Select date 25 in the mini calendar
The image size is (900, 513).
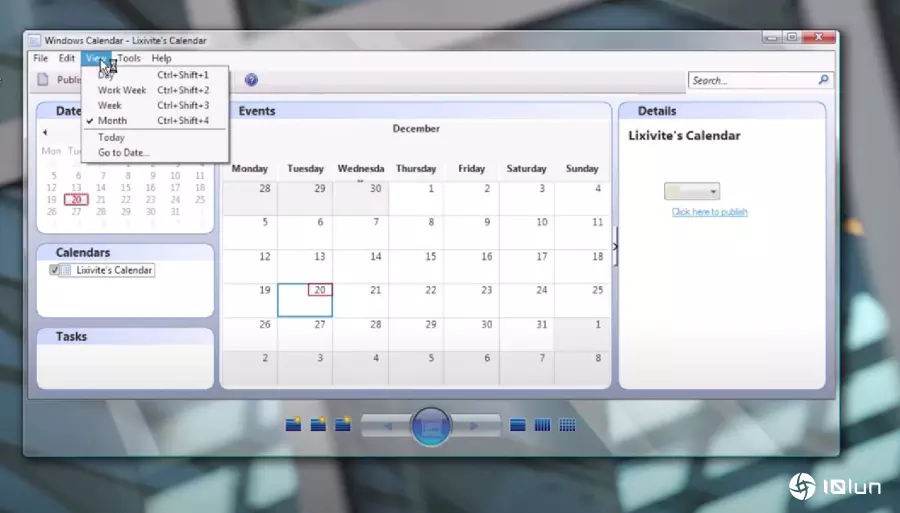click(200, 200)
